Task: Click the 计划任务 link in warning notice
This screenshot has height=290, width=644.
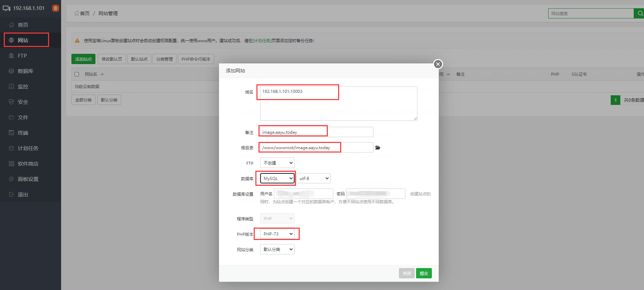Action: [262, 41]
